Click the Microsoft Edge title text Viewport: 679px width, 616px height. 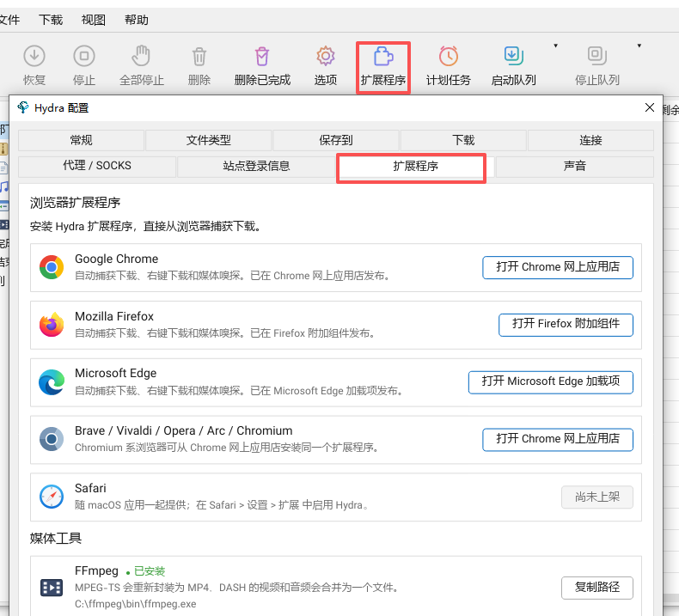(116, 373)
